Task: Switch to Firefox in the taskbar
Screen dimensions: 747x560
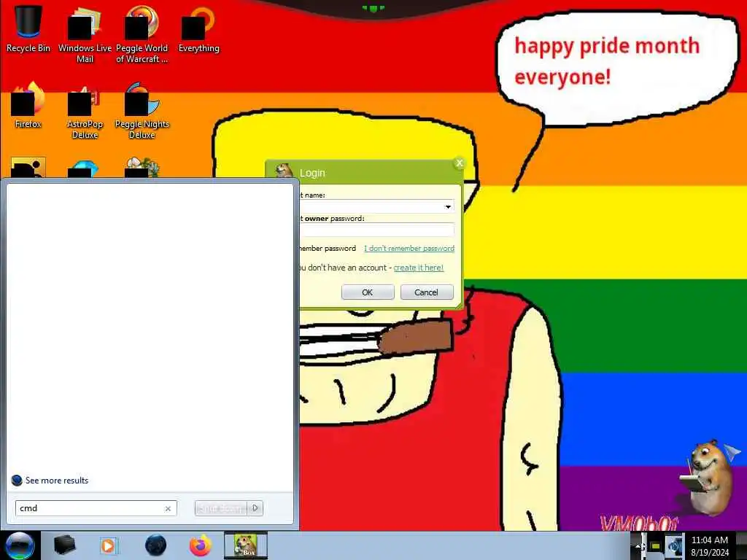Action: tap(201, 545)
